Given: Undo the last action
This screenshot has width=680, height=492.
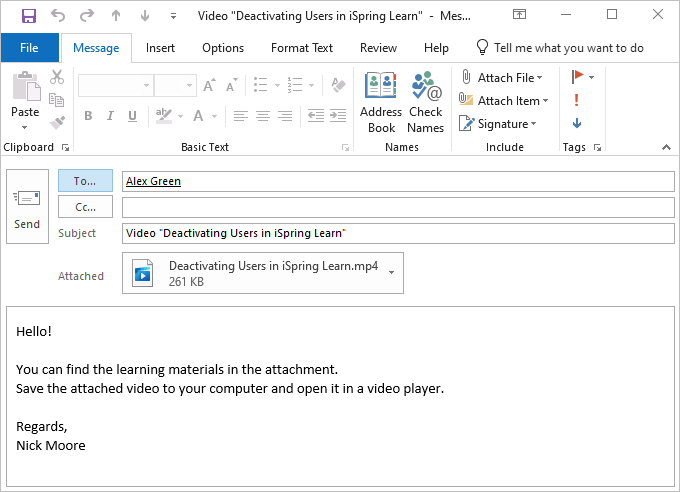Looking at the screenshot, I should (x=58, y=16).
